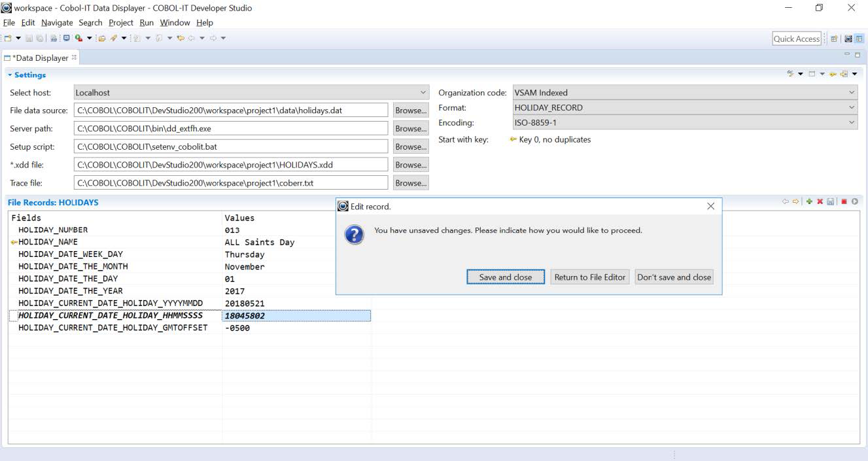
Task: Collapse the Settings section
Action: (x=10, y=75)
